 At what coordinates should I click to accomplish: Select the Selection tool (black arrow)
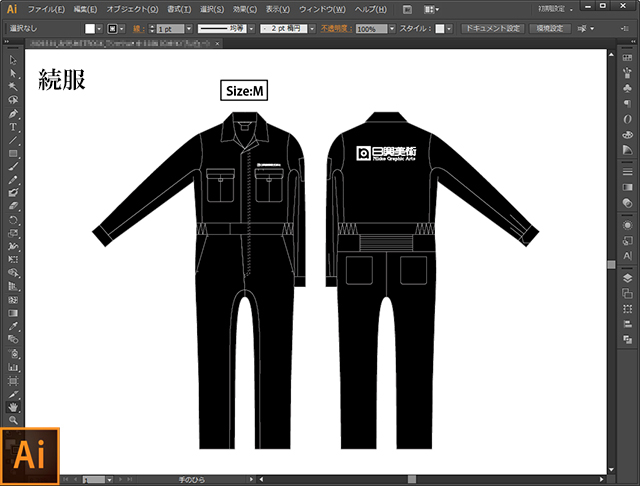click(13, 60)
